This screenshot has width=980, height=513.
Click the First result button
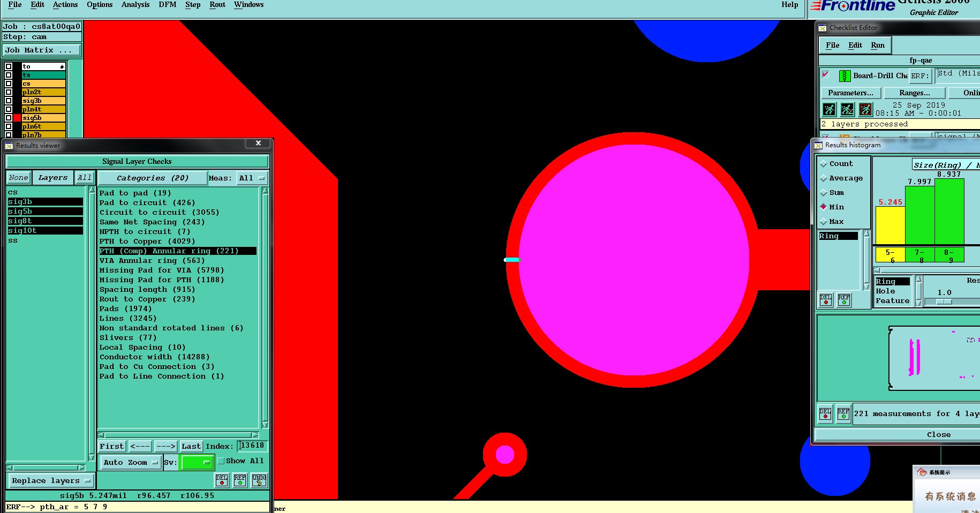point(112,446)
